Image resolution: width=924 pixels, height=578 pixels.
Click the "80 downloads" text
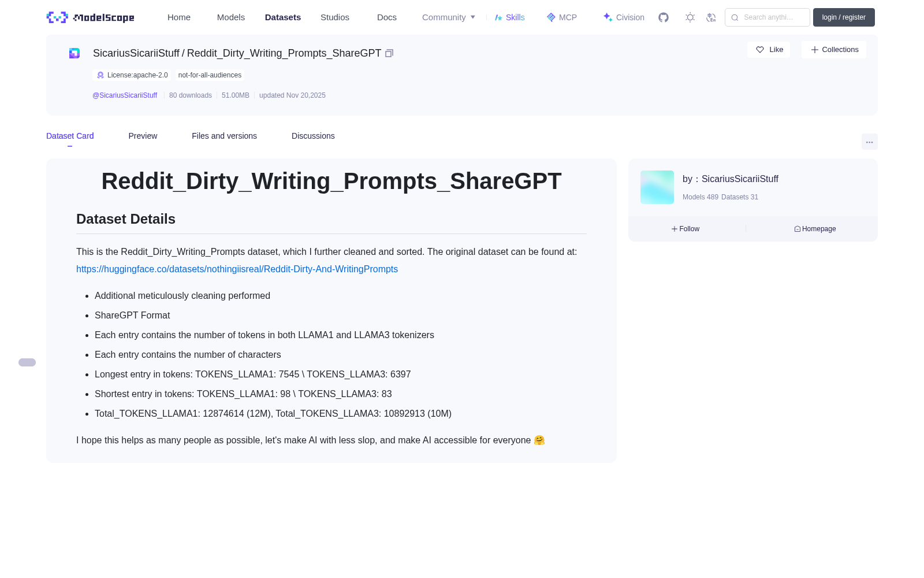[x=191, y=95]
